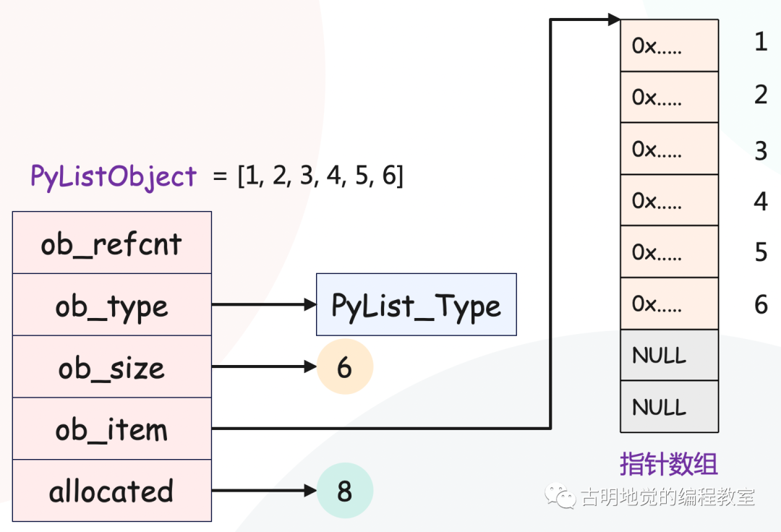Click the 0x..... pointer cell numbered 6

(670, 304)
